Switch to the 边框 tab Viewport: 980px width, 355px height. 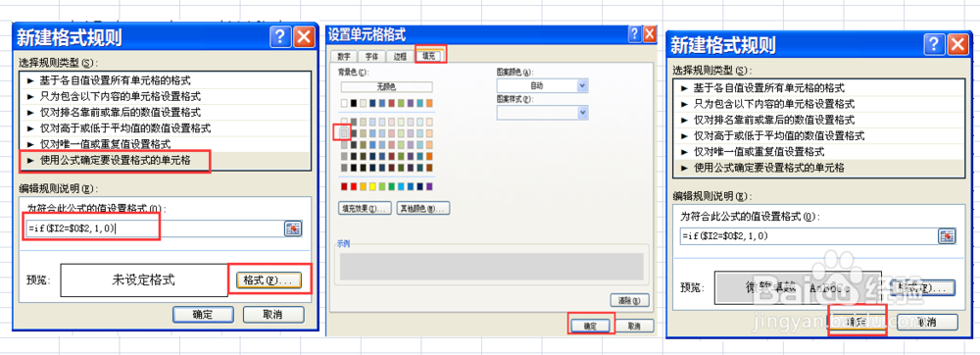point(400,56)
